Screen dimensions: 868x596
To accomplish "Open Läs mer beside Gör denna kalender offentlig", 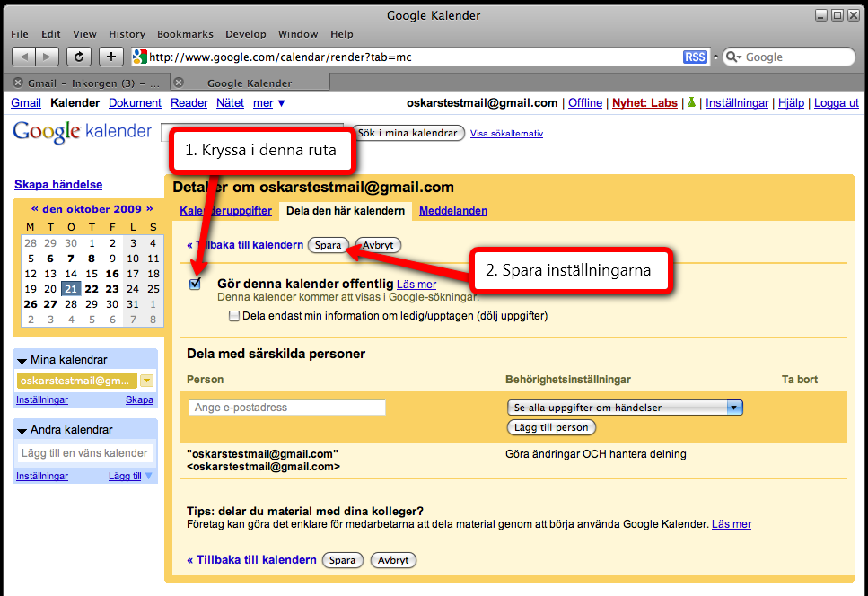I will point(416,285).
